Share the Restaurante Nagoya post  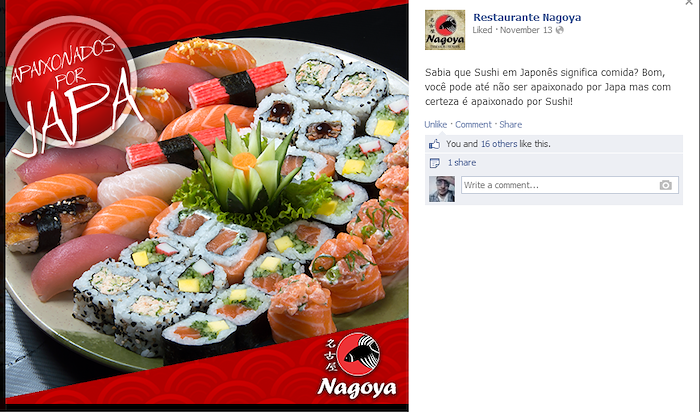click(510, 125)
